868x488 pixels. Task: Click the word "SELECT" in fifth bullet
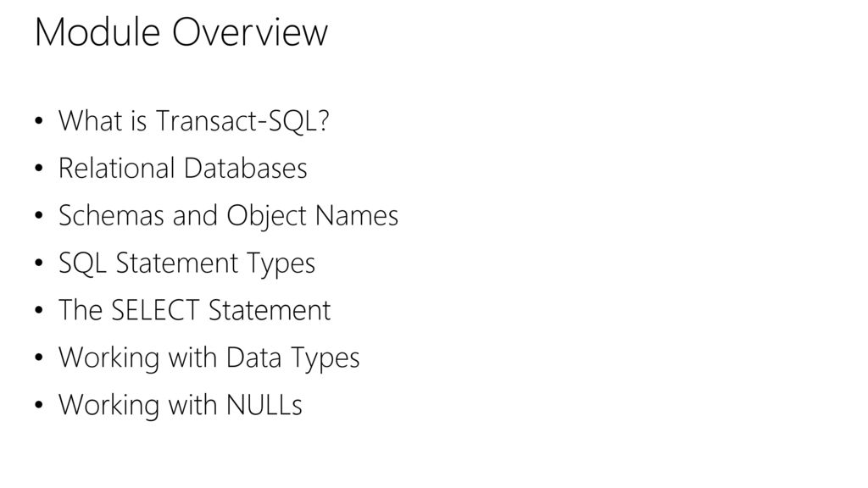(x=155, y=310)
